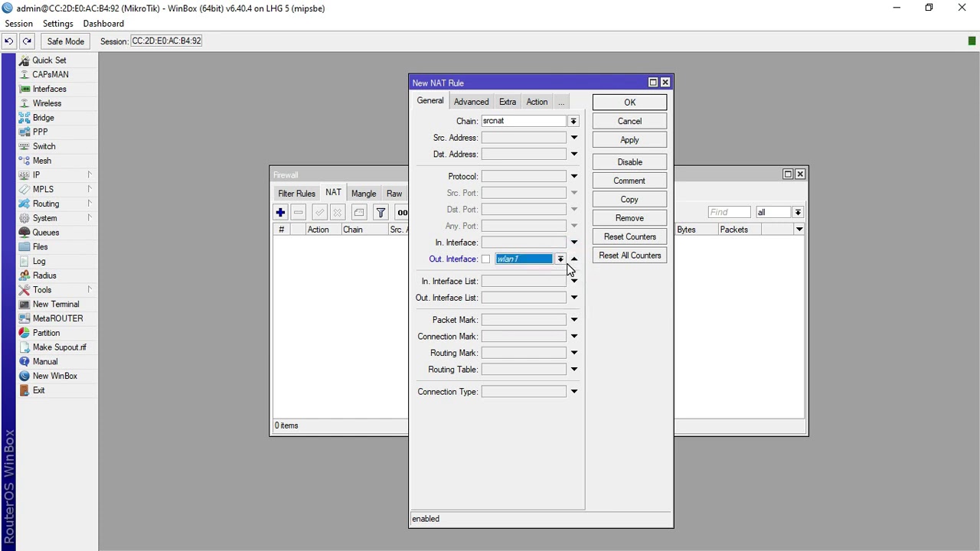Open CAPsMAN from the sidebar

tap(50, 74)
